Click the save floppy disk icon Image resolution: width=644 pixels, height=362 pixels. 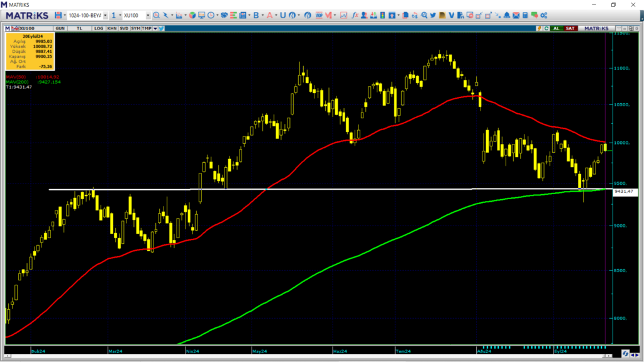(x=58, y=15)
